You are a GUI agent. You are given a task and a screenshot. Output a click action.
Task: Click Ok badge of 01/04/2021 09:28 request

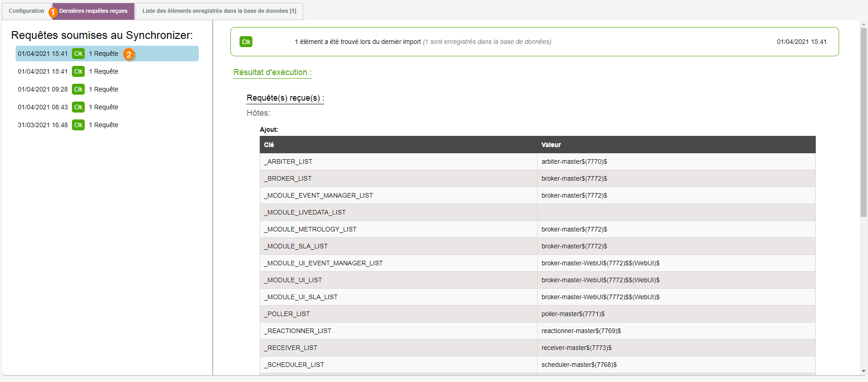78,89
